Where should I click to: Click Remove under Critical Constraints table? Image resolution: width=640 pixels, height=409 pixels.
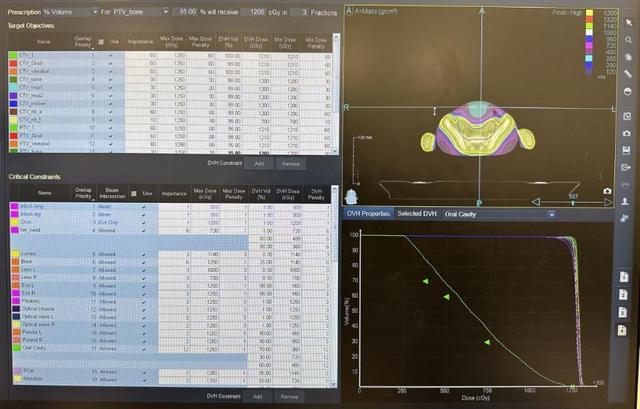tap(289, 396)
